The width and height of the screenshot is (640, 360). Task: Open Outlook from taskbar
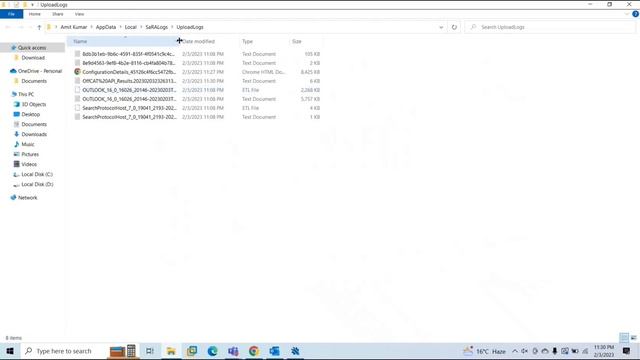(x=274, y=351)
